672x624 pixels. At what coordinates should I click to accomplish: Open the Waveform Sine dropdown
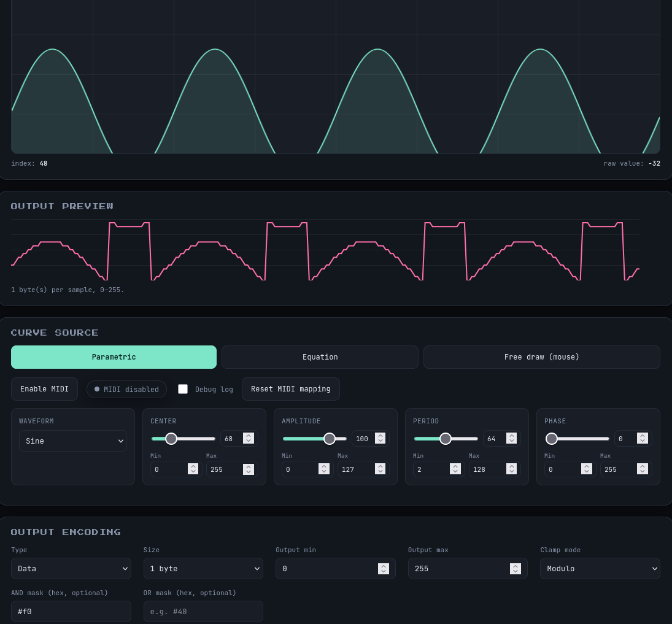(x=73, y=441)
